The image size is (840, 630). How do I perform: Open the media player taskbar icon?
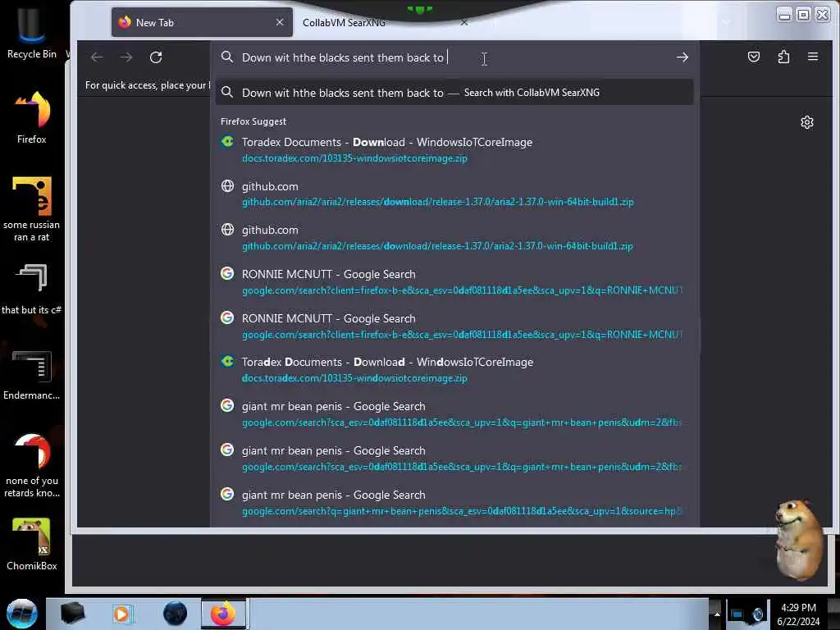click(121, 614)
